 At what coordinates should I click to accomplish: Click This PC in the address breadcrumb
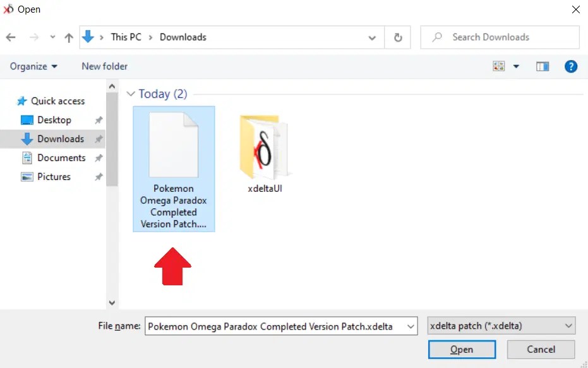point(126,37)
